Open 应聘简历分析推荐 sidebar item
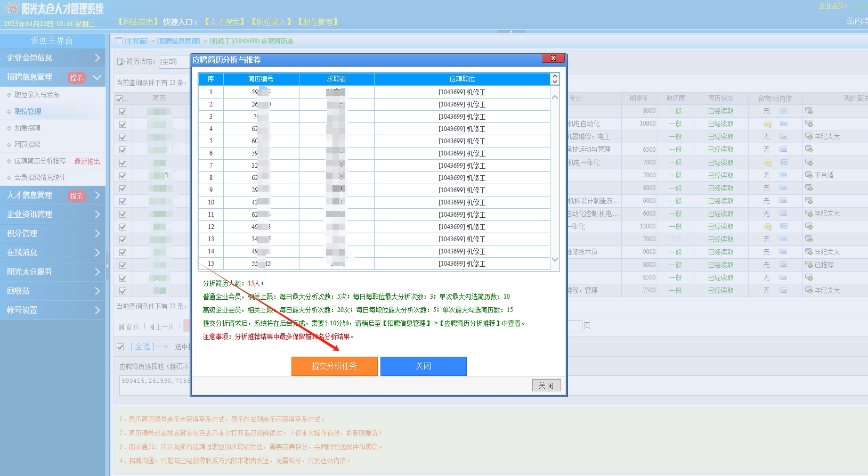 40,161
